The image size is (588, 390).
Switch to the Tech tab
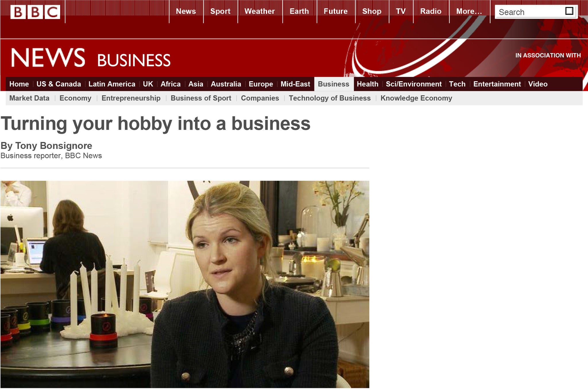click(x=457, y=84)
